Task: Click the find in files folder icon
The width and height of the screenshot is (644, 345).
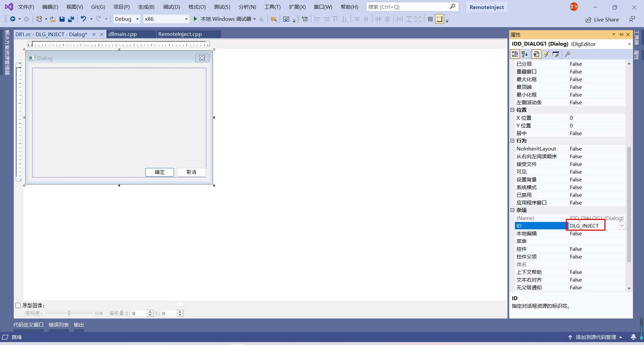Action: tap(274, 19)
